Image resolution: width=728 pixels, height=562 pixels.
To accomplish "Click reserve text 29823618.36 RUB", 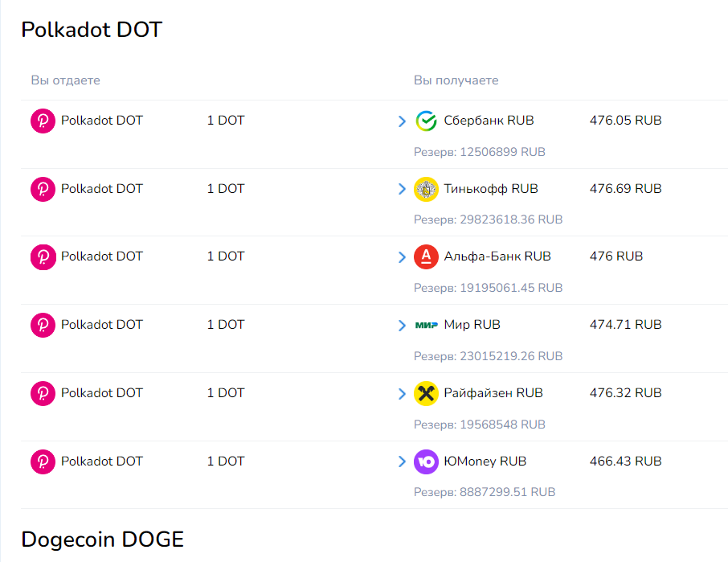I will [488, 219].
